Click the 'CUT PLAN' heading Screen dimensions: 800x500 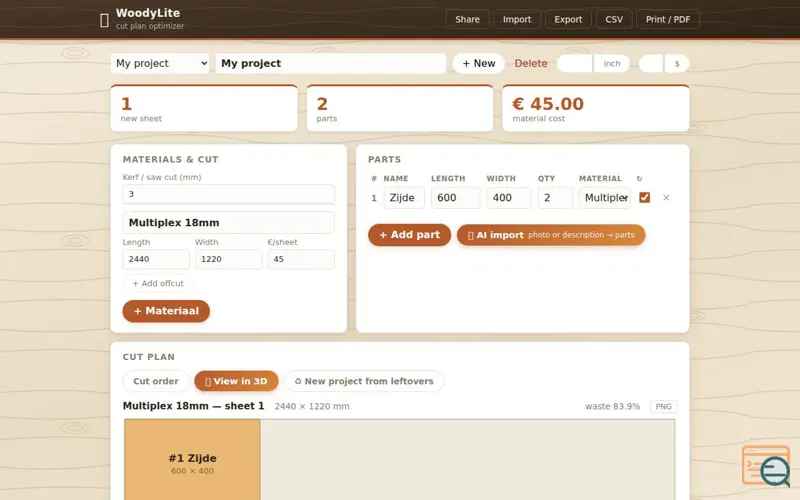point(148,357)
